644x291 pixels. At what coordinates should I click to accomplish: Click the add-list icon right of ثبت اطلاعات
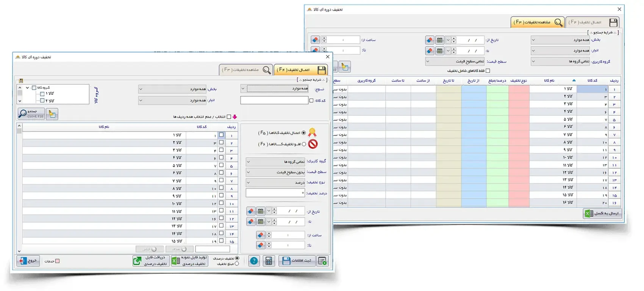pyautogui.click(x=322, y=261)
